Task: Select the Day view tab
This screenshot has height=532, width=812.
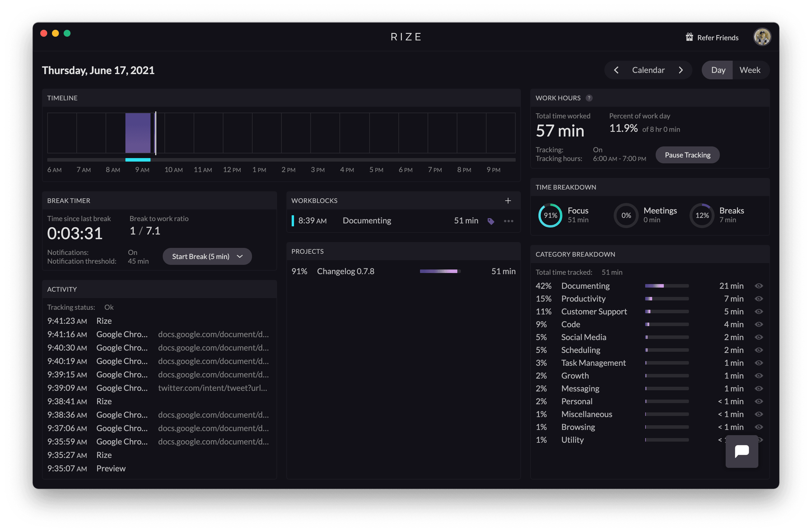Action: (718, 70)
